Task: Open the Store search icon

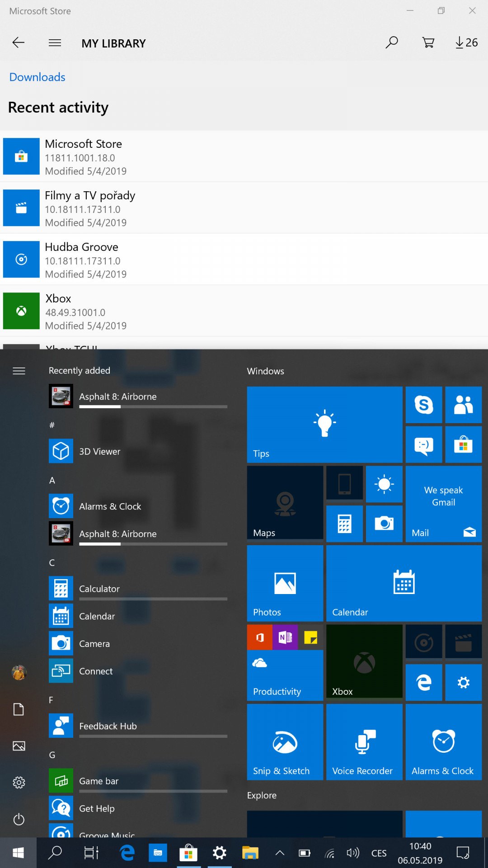Action: point(392,42)
